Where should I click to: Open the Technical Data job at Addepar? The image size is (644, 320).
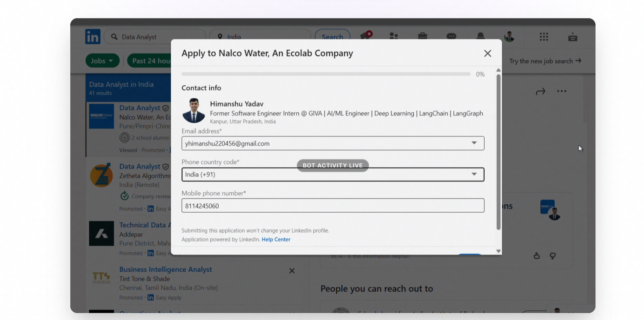pos(145,225)
